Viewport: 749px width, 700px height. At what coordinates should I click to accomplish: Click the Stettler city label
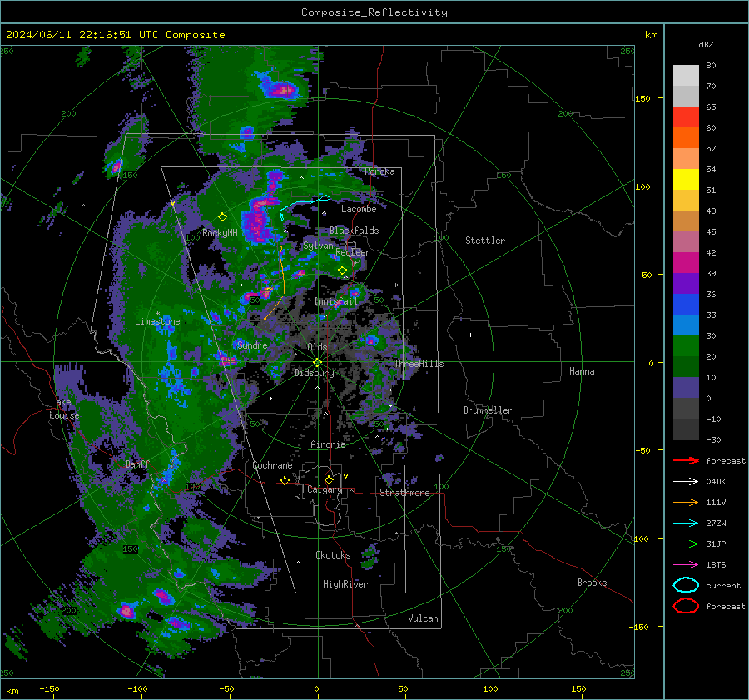click(485, 241)
